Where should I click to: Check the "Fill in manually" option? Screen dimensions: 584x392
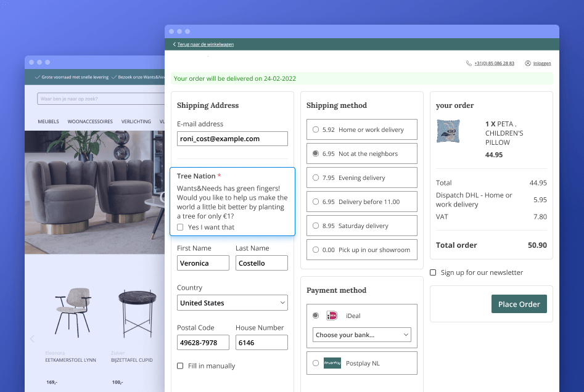(179, 365)
